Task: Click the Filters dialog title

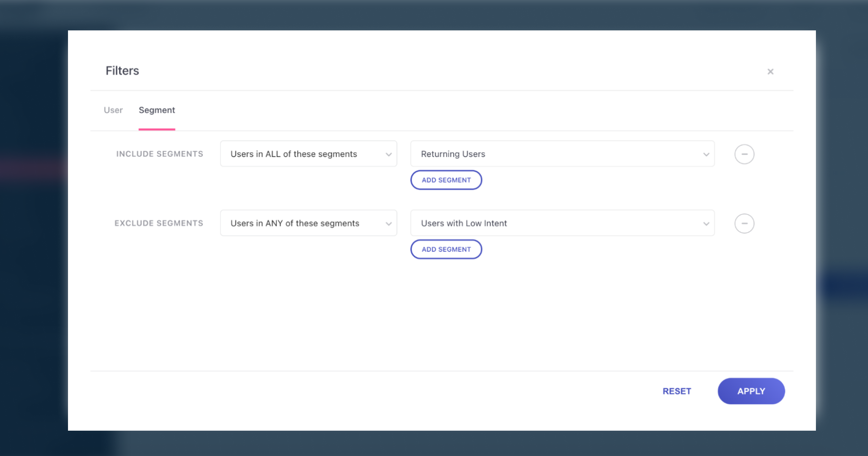Action: [x=122, y=71]
